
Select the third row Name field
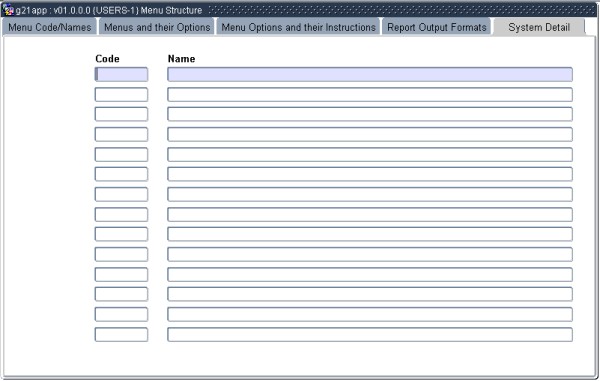370,114
